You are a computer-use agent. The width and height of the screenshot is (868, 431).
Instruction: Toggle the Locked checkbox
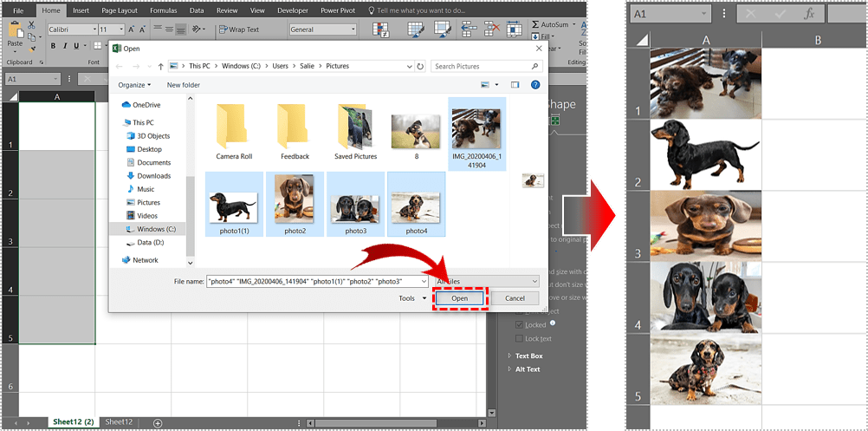(x=519, y=324)
